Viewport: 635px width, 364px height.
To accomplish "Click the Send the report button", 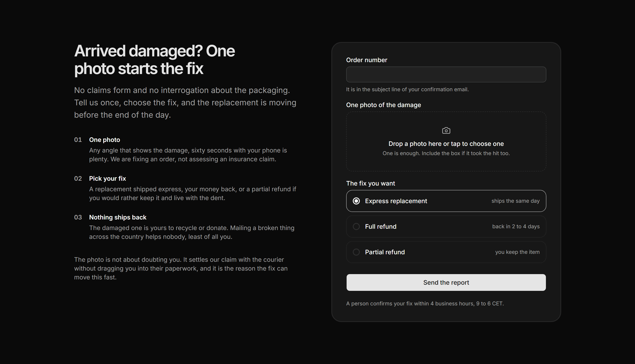I will tap(446, 282).
